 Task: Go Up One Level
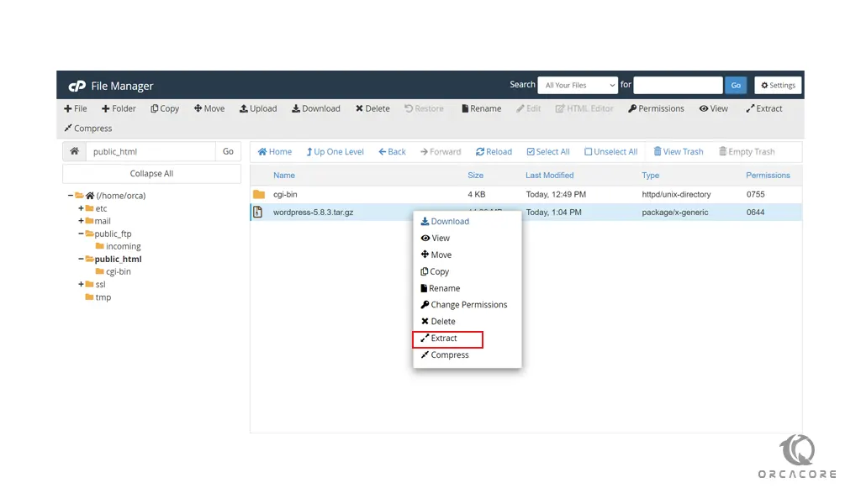pyautogui.click(x=335, y=152)
